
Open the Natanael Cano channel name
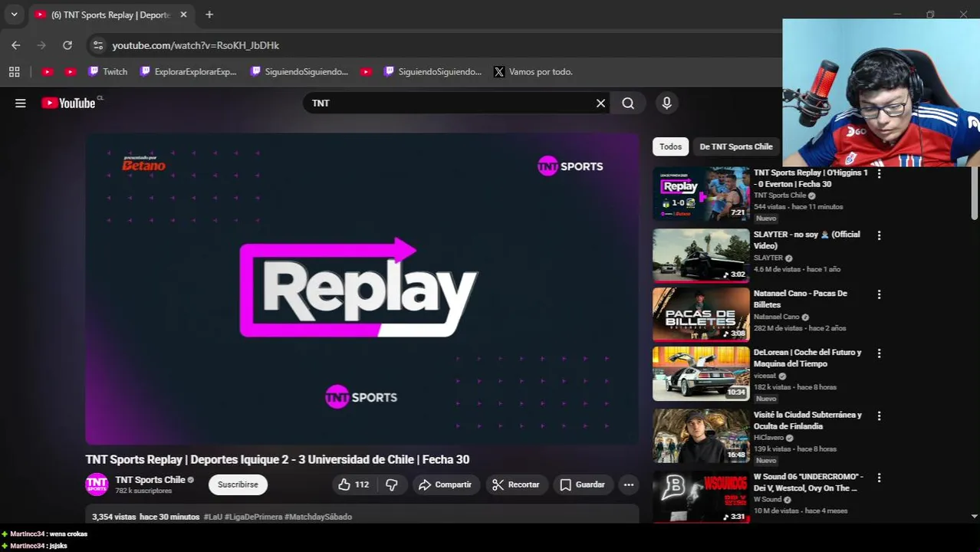[x=776, y=317]
